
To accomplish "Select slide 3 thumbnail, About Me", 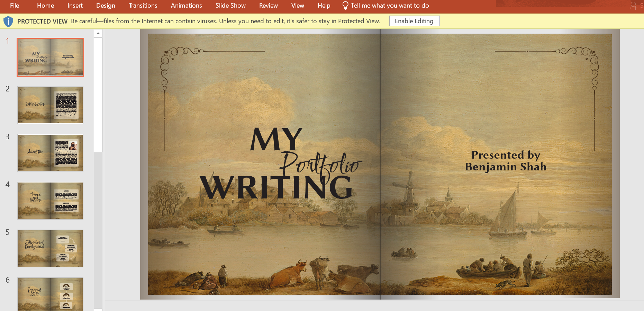I will (x=51, y=153).
